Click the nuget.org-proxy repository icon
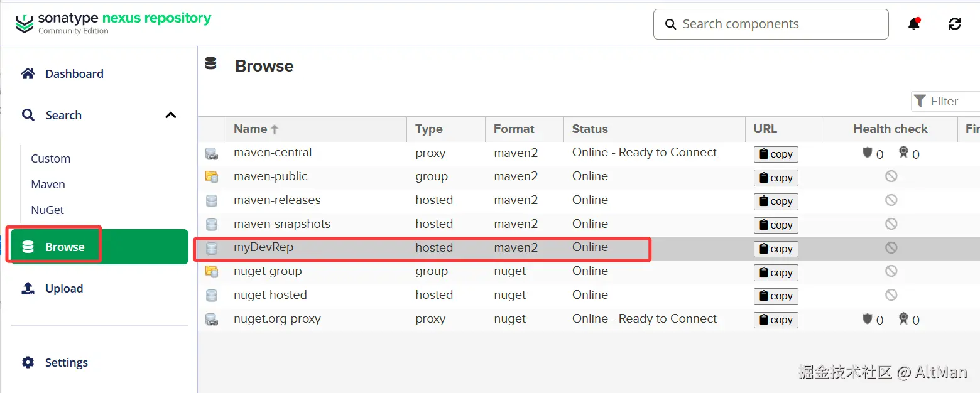 (212, 320)
